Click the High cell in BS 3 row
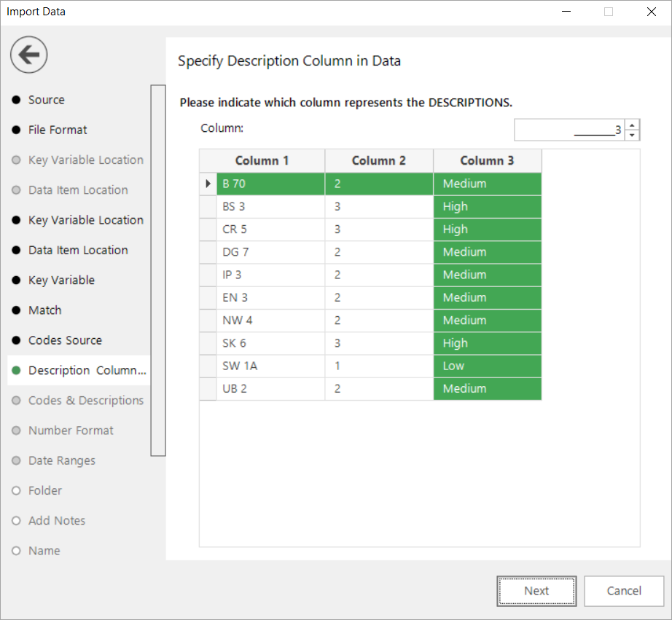 click(x=488, y=206)
